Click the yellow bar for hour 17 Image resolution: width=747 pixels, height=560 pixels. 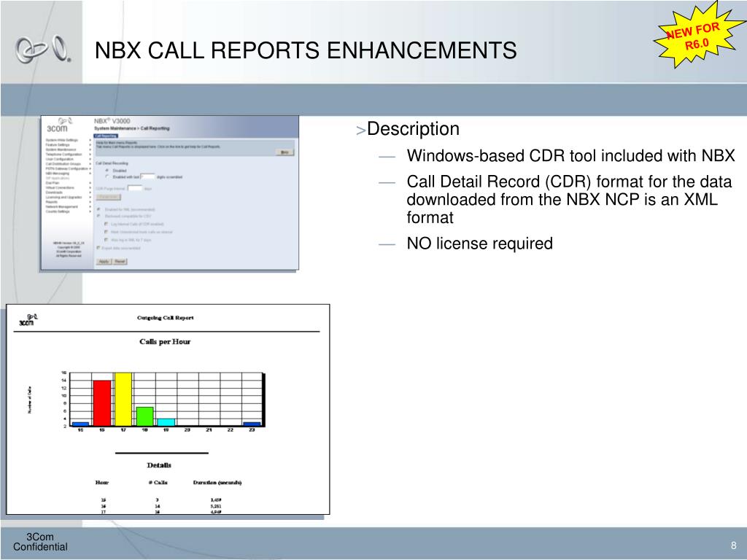[x=123, y=399]
